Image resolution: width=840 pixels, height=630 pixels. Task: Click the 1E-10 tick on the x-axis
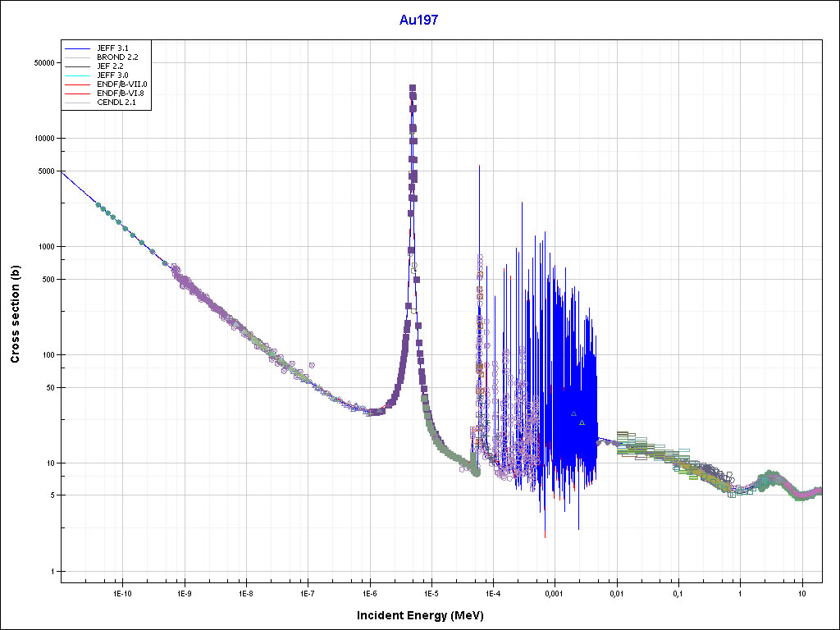pos(122,592)
